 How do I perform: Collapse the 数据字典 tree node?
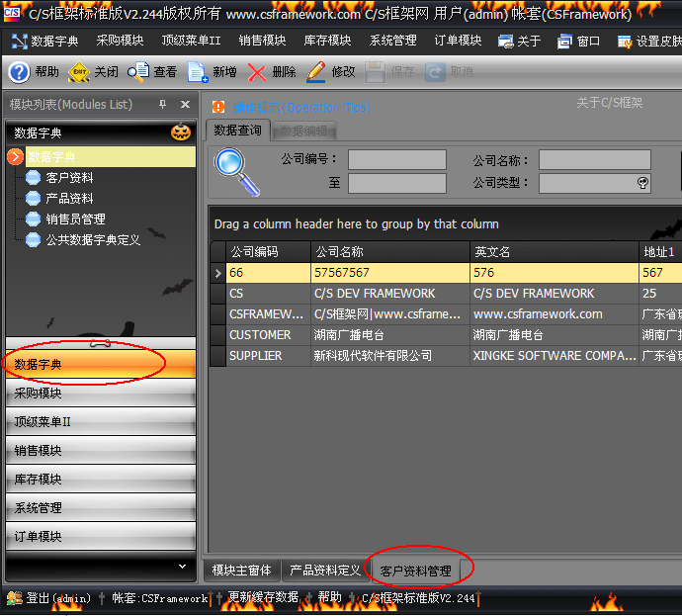coord(15,156)
